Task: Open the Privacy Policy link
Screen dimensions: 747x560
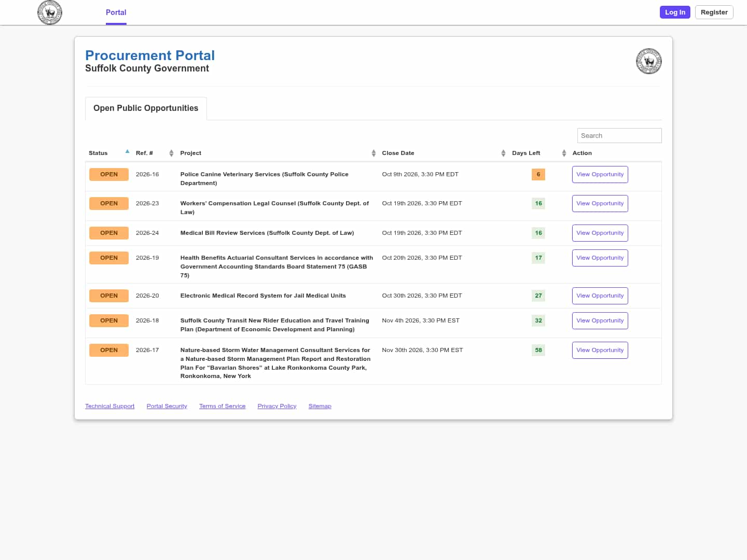Action: [x=277, y=406]
